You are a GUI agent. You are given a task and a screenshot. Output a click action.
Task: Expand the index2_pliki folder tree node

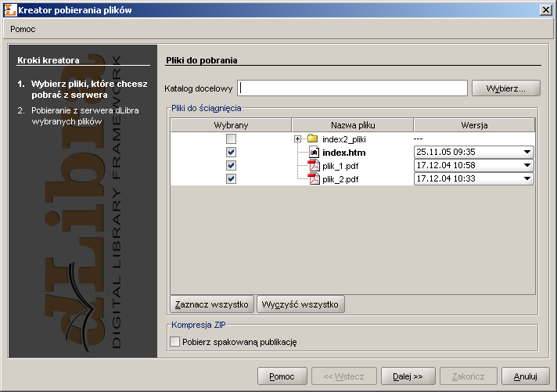298,138
